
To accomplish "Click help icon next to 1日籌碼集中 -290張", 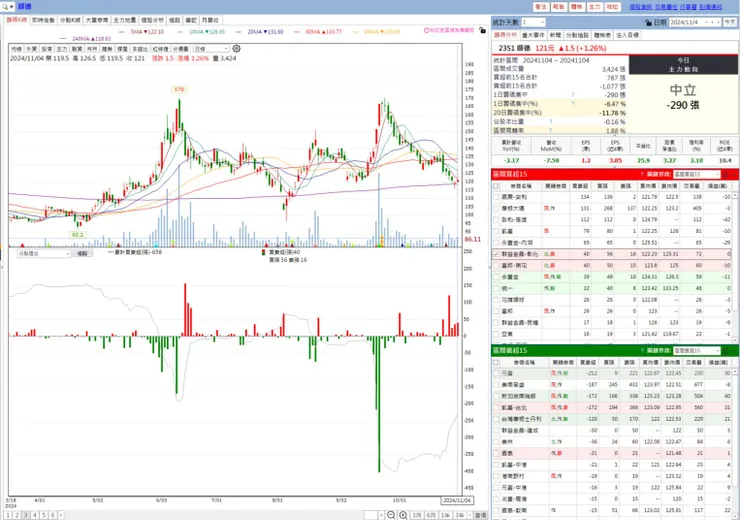I will tap(573, 95).
